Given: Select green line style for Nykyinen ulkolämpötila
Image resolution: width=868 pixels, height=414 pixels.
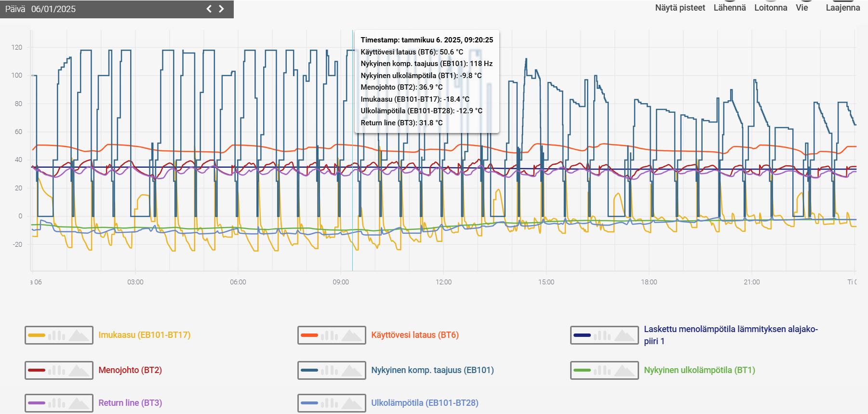Looking at the screenshot, I should tap(582, 370).
